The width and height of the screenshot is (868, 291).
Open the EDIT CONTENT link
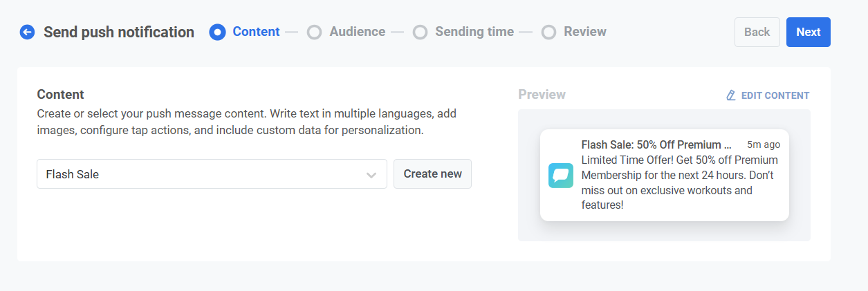pyautogui.click(x=775, y=95)
